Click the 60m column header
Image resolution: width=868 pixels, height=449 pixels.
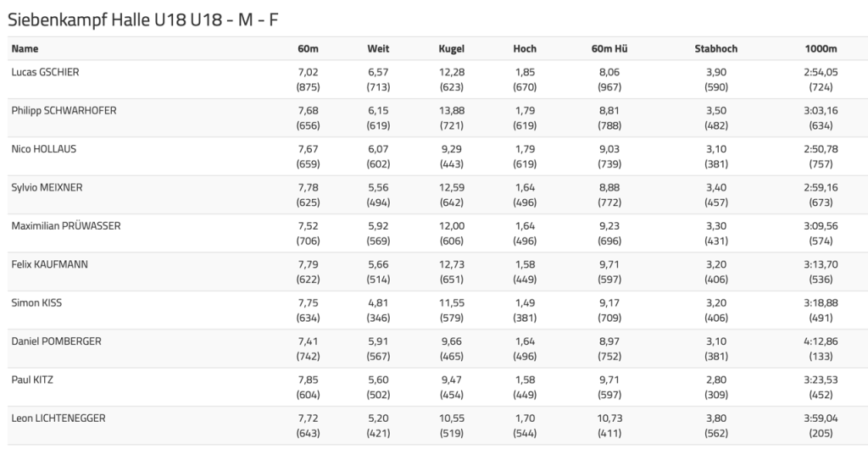click(308, 48)
